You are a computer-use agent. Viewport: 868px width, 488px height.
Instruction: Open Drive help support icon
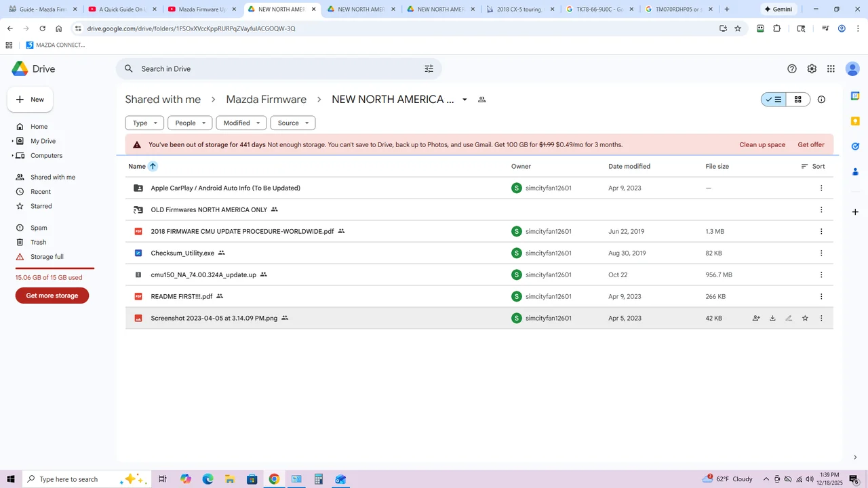[792, 68]
